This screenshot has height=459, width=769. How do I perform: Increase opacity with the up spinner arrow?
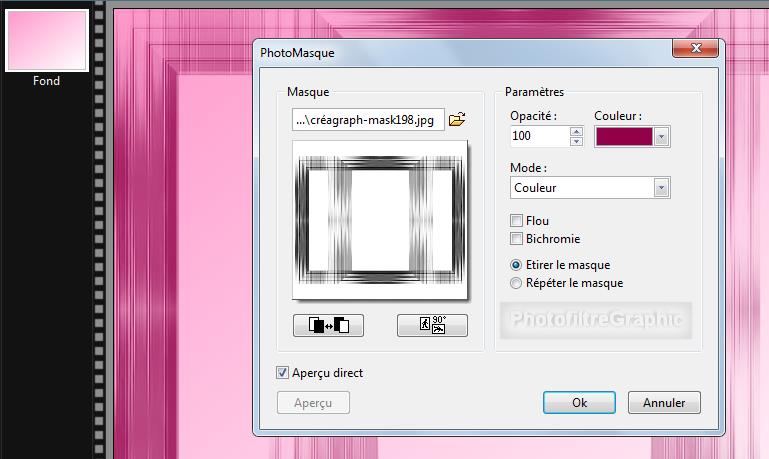click(x=576, y=131)
